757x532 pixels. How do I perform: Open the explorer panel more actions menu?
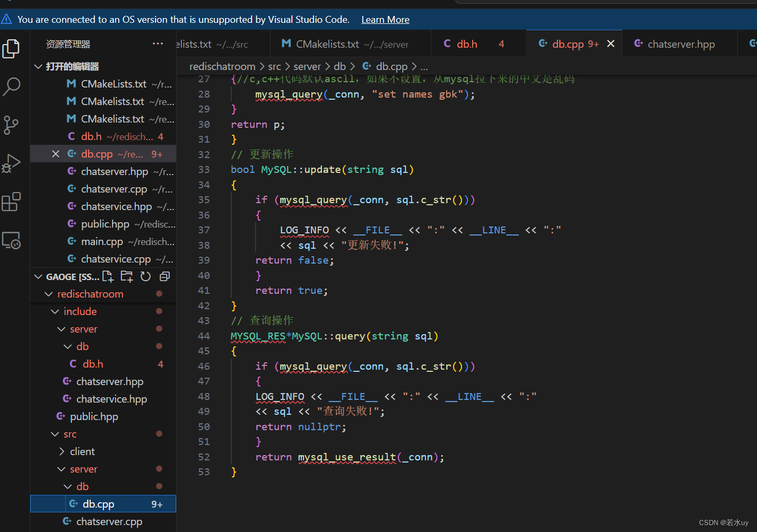pos(158,44)
